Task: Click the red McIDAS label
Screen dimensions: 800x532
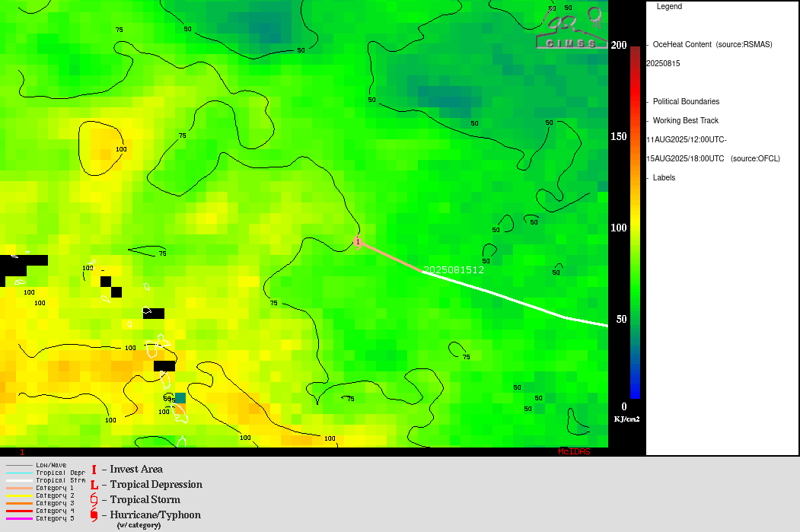Action: [x=573, y=452]
